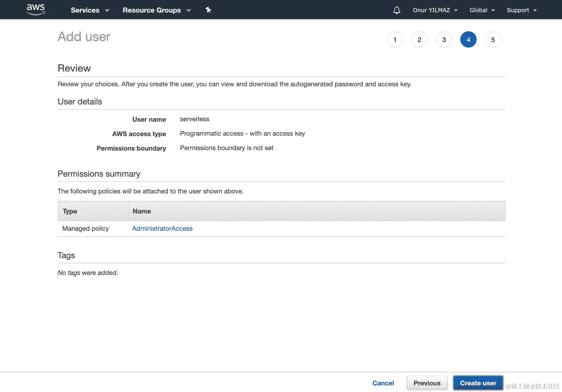
Task: Go back to wizard step 3
Action: pyautogui.click(x=444, y=39)
